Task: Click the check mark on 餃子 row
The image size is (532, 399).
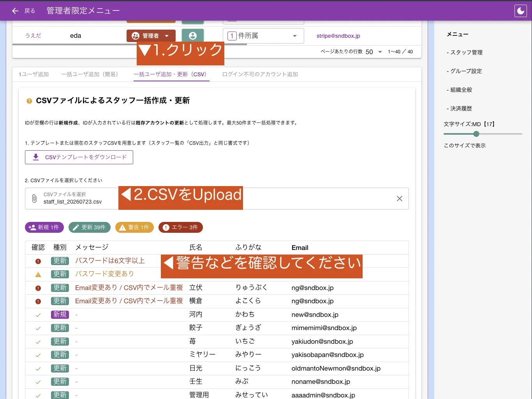Action: point(38,328)
